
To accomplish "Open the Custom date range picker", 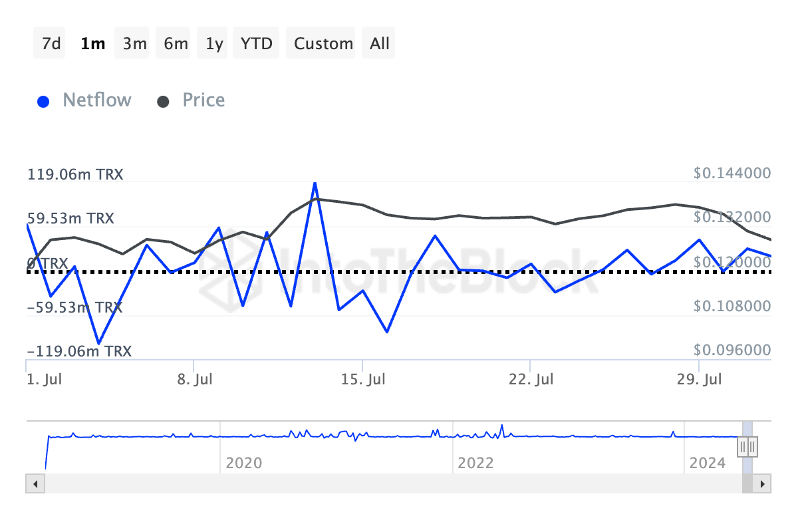I will coord(323,44).
